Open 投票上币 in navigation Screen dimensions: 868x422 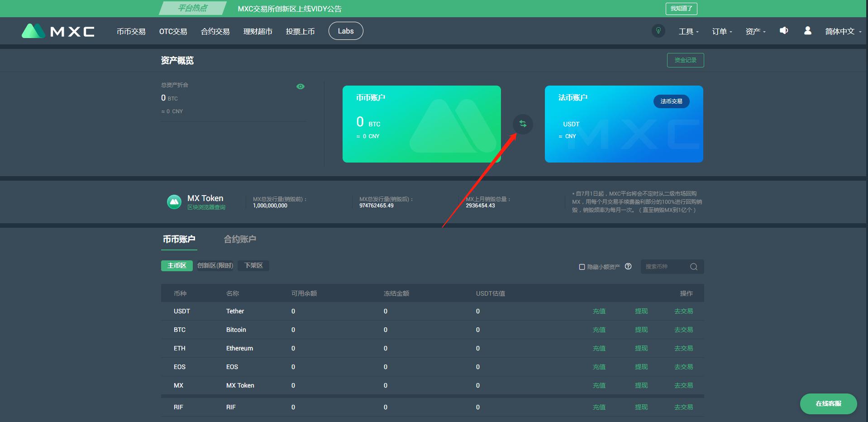[x=300, y=31]
